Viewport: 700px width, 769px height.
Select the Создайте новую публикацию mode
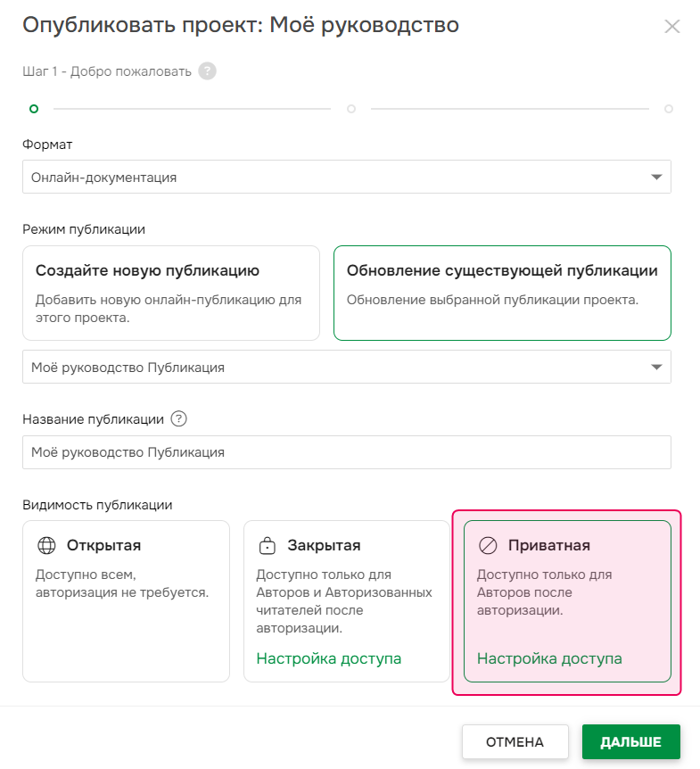[x=169, y=293]
